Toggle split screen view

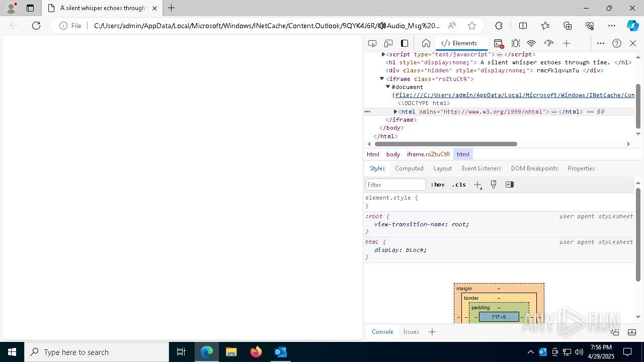523,26
